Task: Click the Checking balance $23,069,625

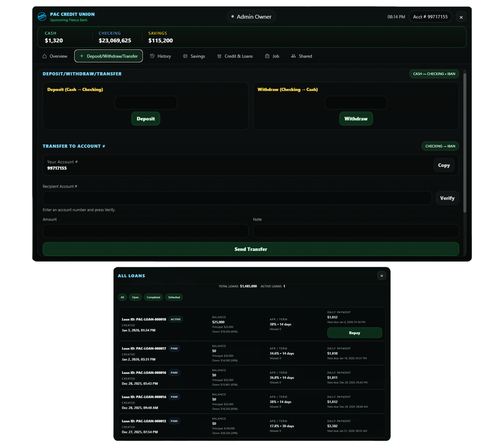Action: tap(115, 41)
